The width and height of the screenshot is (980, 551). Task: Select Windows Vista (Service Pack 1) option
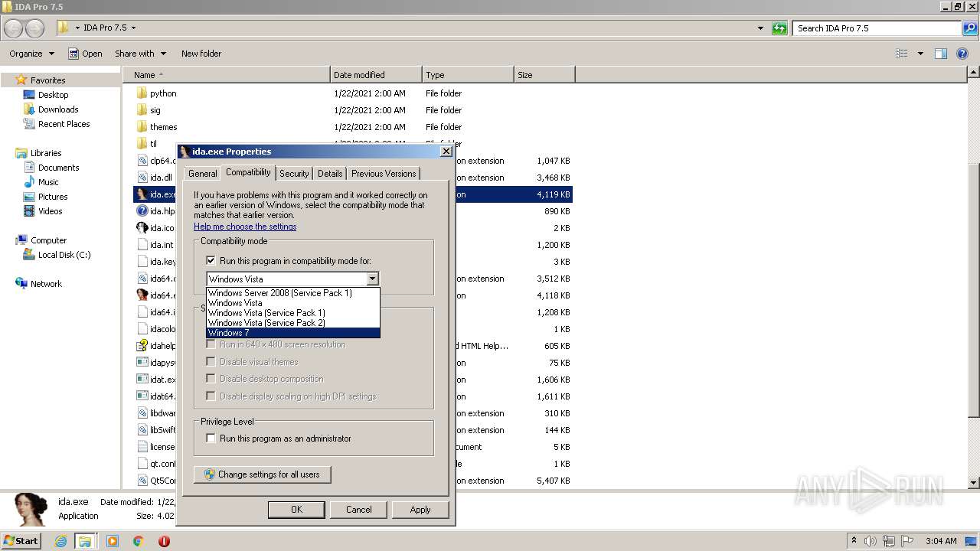tap(293, 313)
